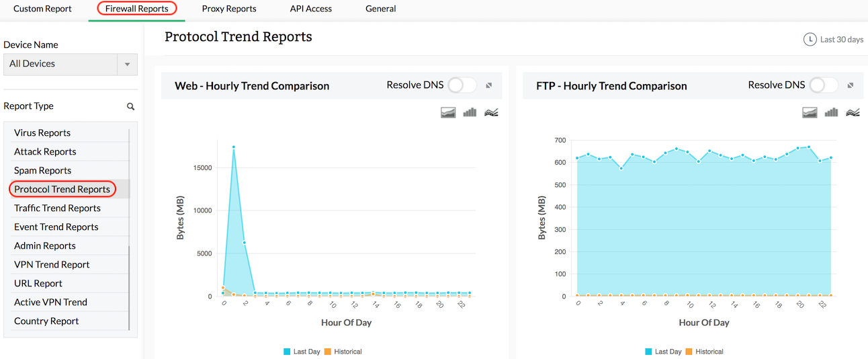Open the Device Name dropdown
The image size is (868, 359).
pyautogui.click(x=127, y=65)
